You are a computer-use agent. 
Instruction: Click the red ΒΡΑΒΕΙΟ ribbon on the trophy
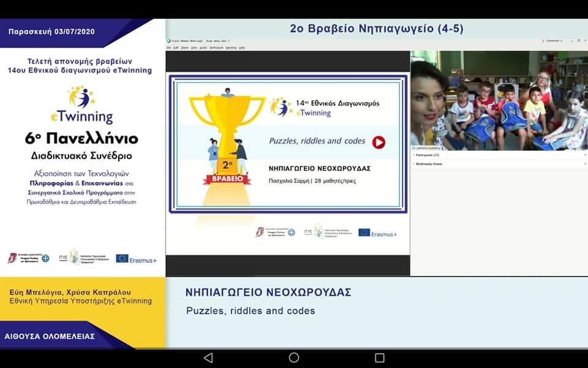[x=227, y=179]
